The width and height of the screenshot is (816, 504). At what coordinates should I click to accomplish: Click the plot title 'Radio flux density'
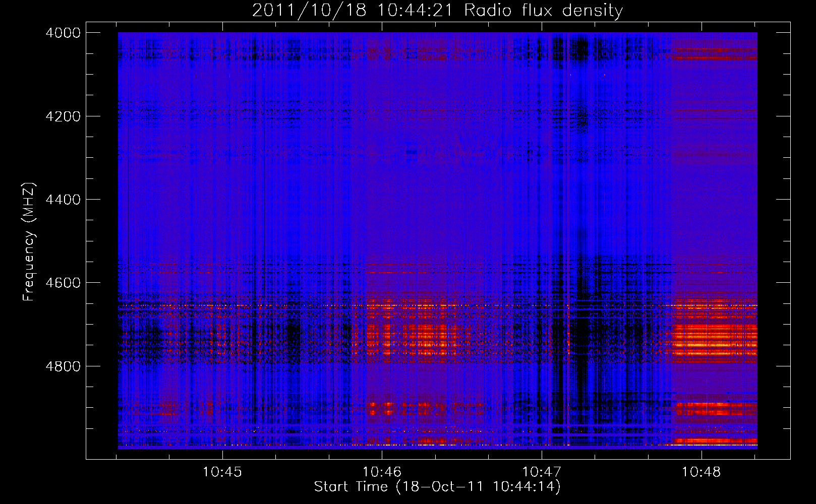[x=544, y=11]
